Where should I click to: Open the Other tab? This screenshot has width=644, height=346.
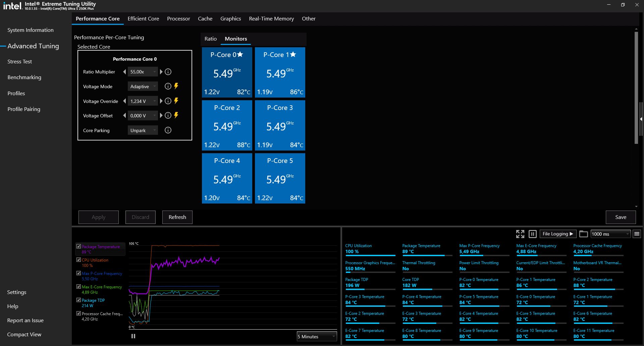(309, 18)
